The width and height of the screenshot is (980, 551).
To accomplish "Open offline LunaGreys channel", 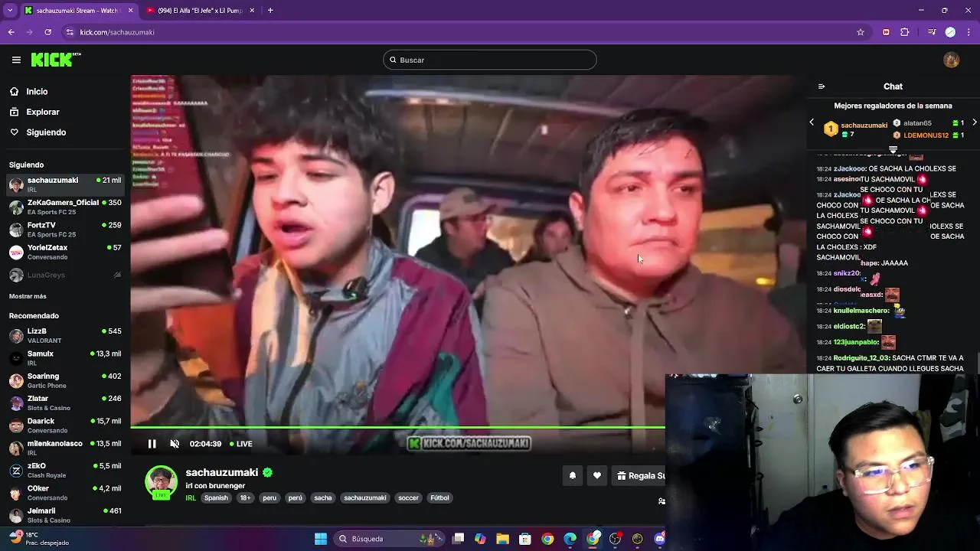I will click(x=64, y=275).
